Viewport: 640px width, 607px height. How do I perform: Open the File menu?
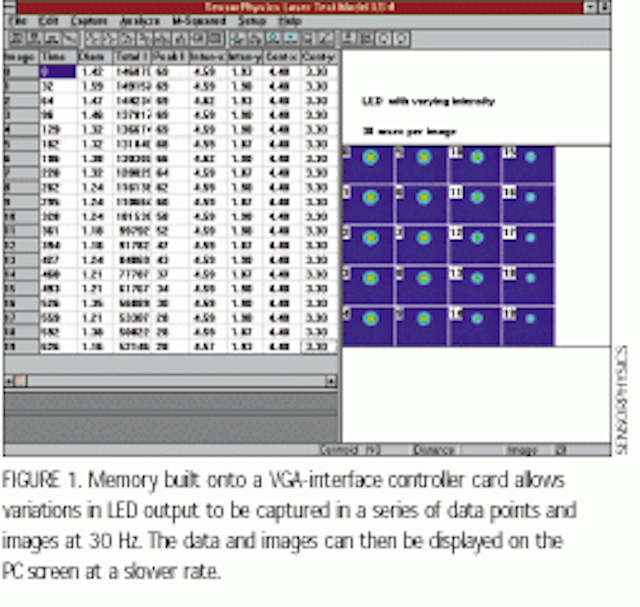(x=18, y=21)
